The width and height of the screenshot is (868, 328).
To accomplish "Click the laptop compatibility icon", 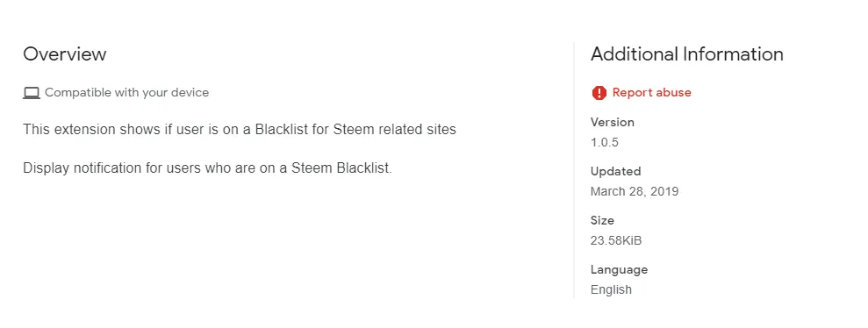I will [32, 93].
